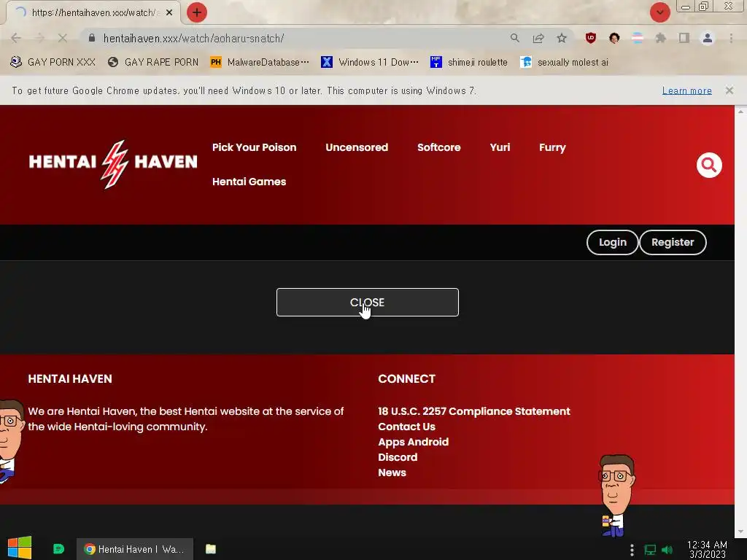Image resolution: width=747 pixels, height=560 pixels.
Task: Open the network status tray icon
Action: [x=650, y=550]
